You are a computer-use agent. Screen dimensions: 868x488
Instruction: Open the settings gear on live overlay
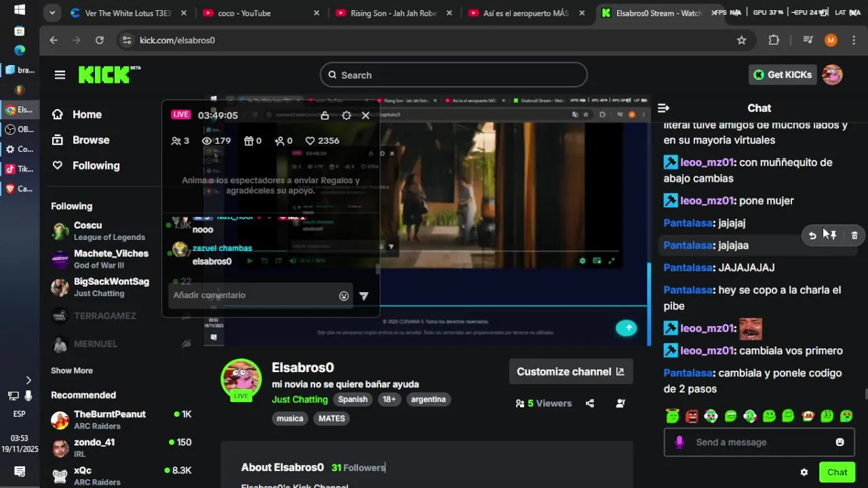[x=347, y=115]
